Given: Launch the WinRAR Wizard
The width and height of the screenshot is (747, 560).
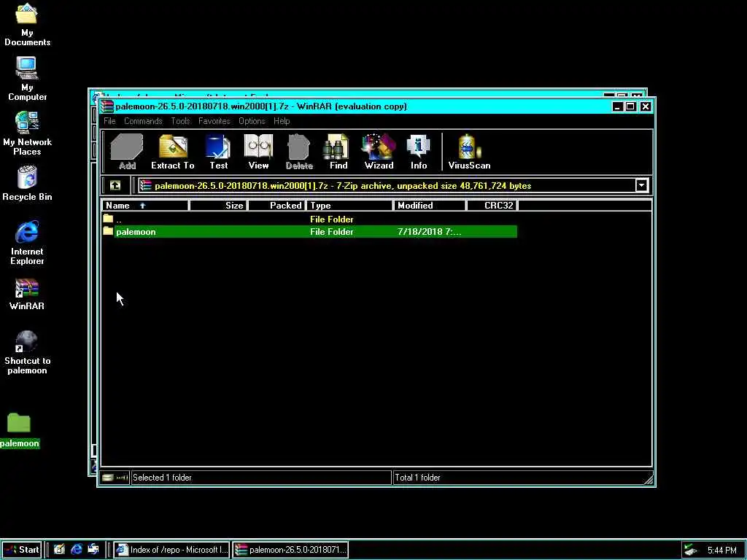Looking at the screenshot, I should [x=379, y=152].
